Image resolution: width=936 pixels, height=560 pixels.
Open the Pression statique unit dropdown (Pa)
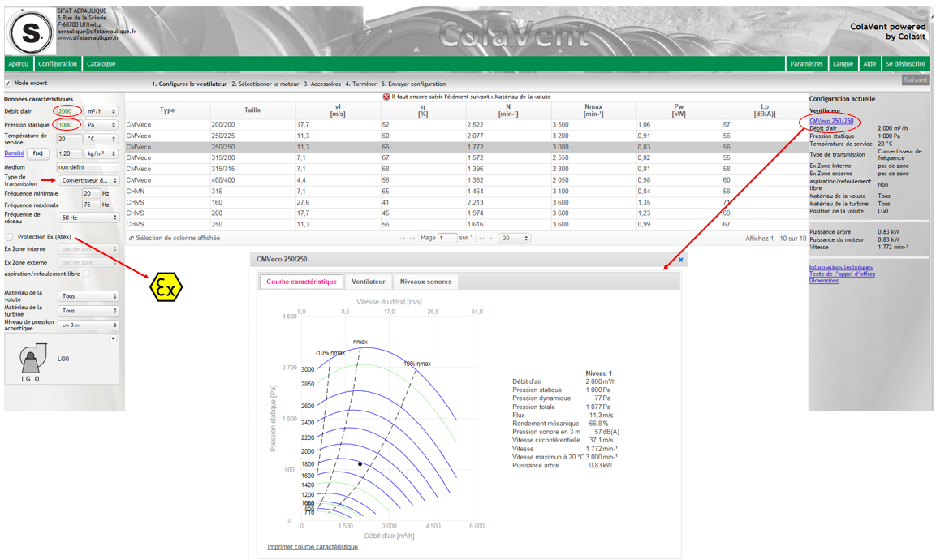pyautogui.click(x=101, y=125)
